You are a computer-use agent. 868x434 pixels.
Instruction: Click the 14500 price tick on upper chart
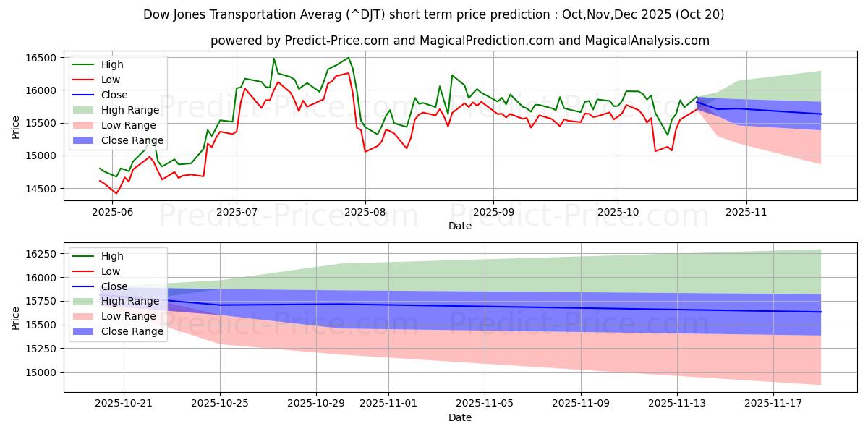point(43,189)
